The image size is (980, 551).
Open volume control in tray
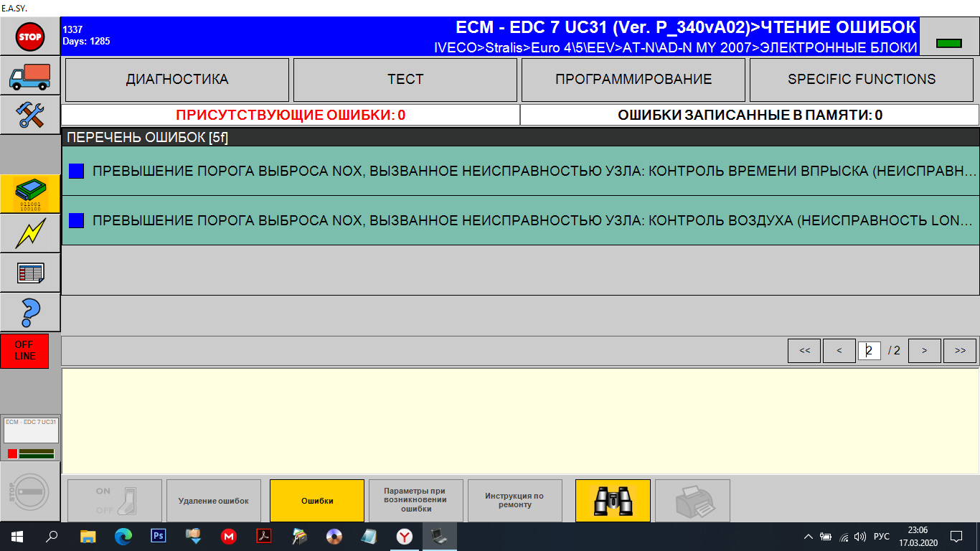pyautogui.click(x=859, y=537)
